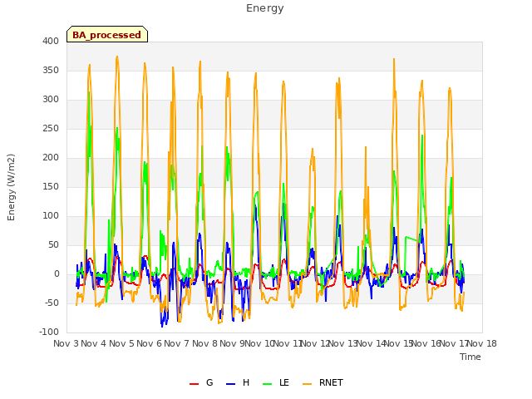Click the -50 y-axis tick label
Image resolution: width=532 pixels, height=399 pixels.
52,303
